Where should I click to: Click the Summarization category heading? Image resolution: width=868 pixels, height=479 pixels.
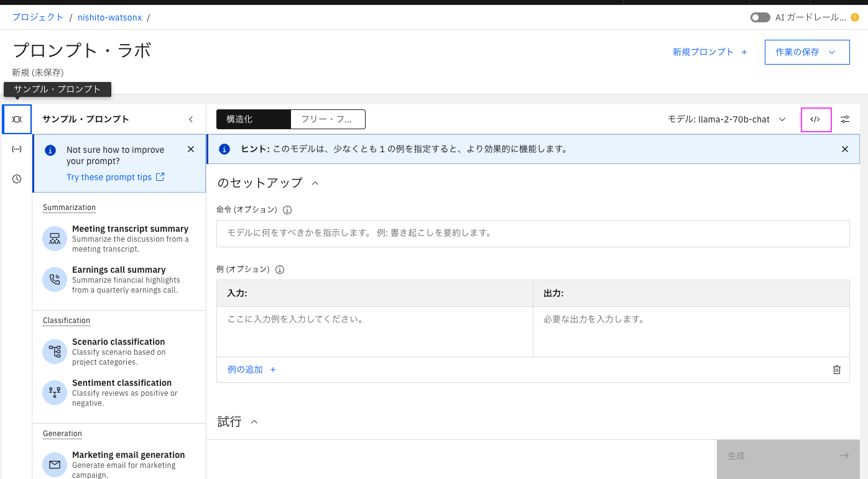(x=70, y=208)
